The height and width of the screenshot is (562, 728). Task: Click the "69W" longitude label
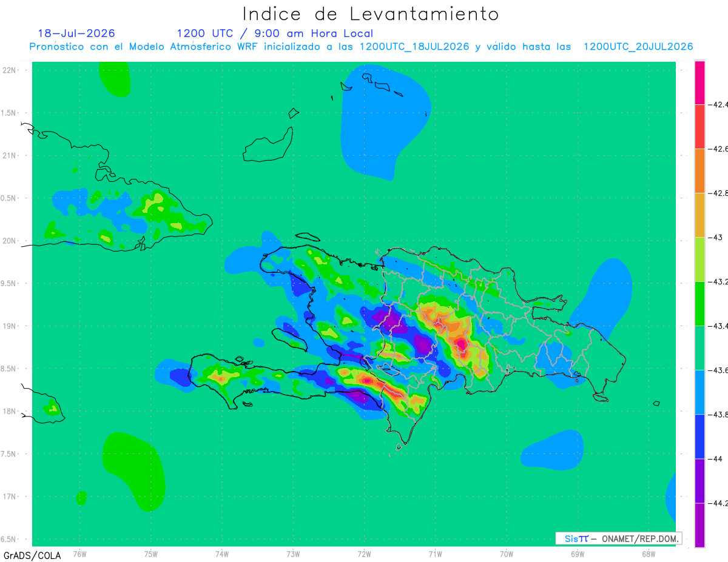[578, 554]
